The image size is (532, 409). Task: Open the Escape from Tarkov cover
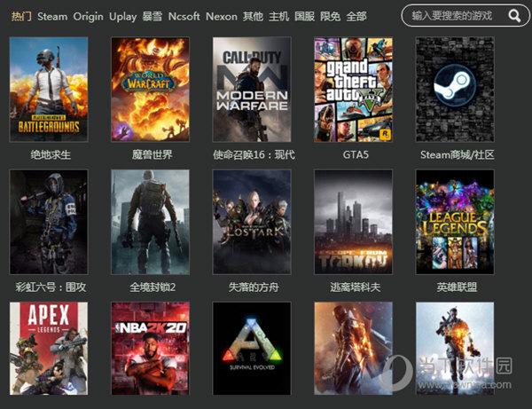(353, 222)
